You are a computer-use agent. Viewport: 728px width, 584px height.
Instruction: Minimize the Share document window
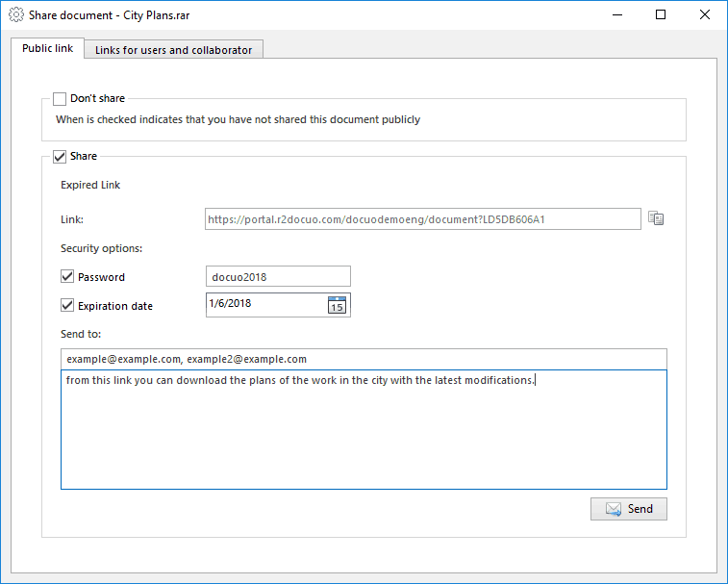(616, 15)
